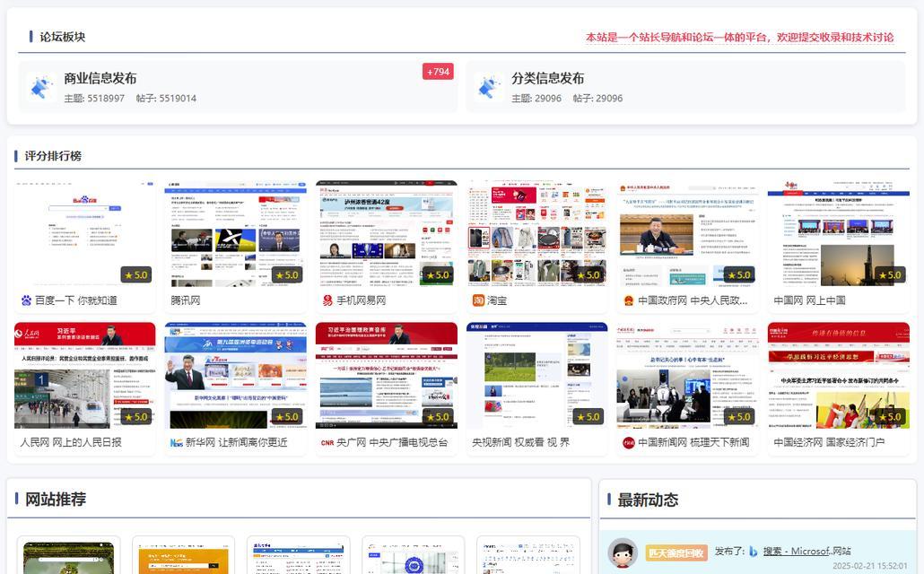Open the 中国新闻网 screenshot thumbnail
This screenshot has height=574, width=924.
(x=688, y=376)
